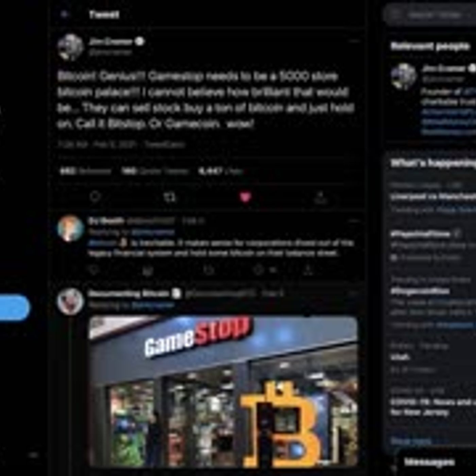Open more options on first reply

(354, 221)
